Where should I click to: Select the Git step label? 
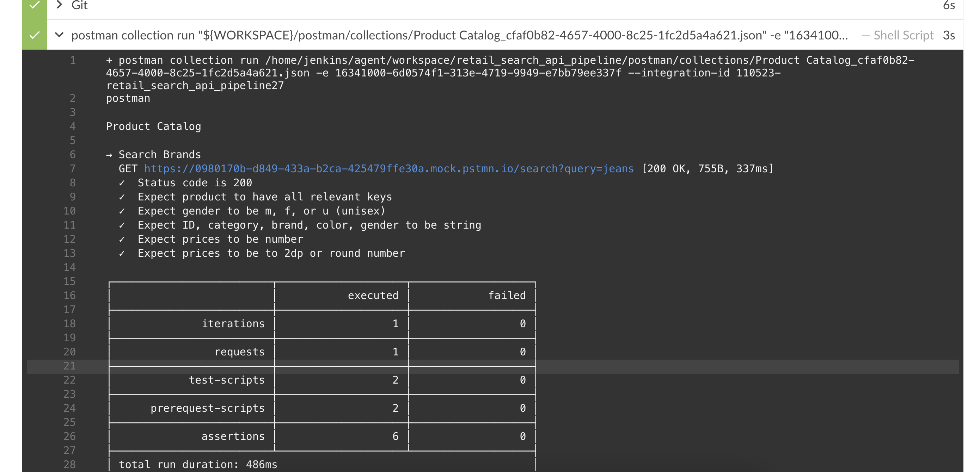tap(80, 5)
